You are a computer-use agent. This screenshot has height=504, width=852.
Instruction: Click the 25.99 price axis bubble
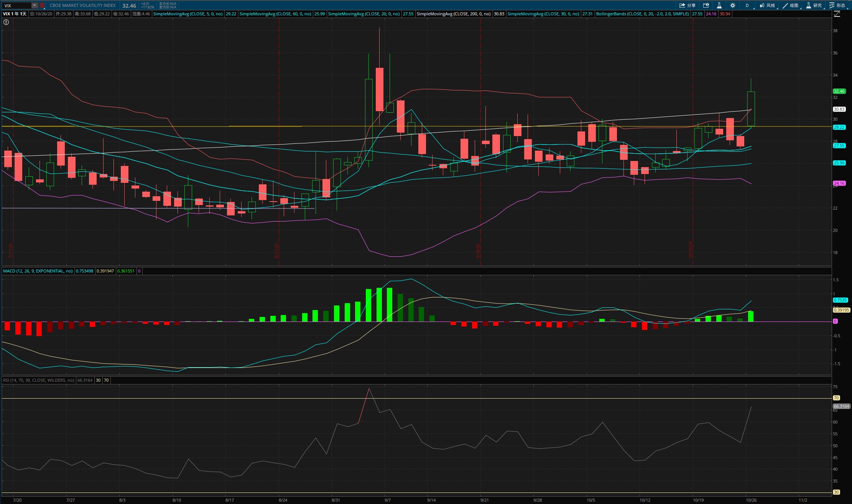839,163
